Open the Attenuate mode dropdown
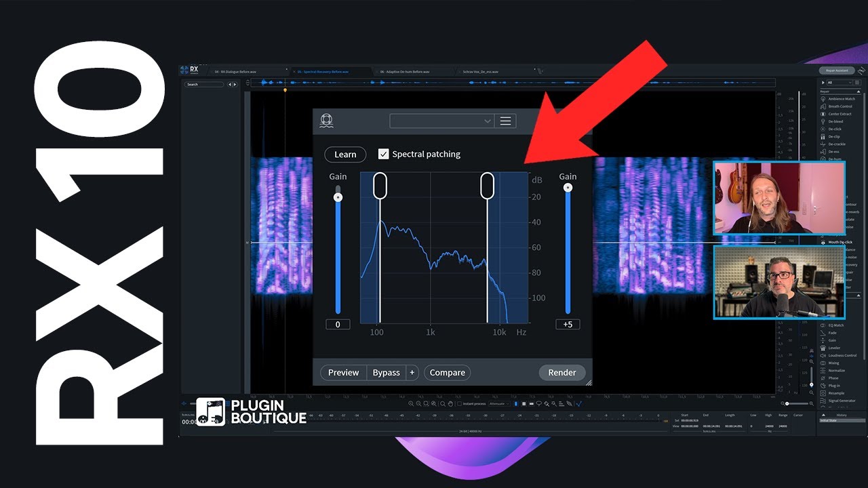Viewport: 868px width, 488px height. pyautogui.click(x=499, y=403)
